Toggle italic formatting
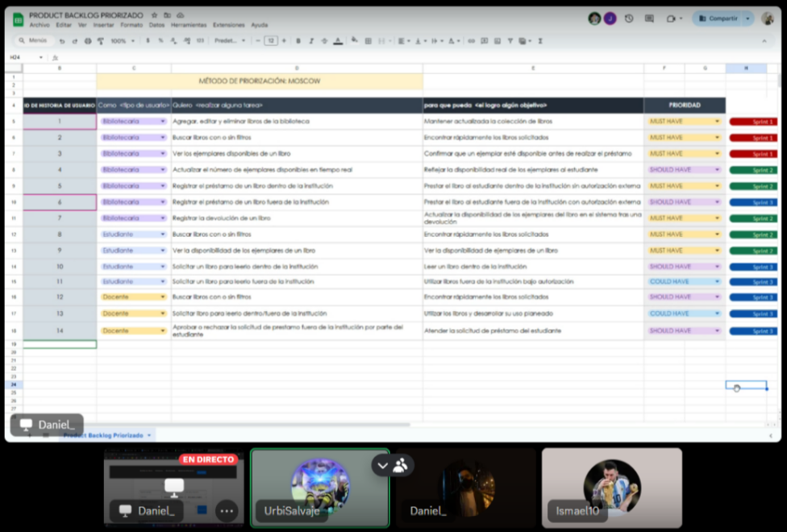Screen dimensions: 787x532 [x=311, y=40]
